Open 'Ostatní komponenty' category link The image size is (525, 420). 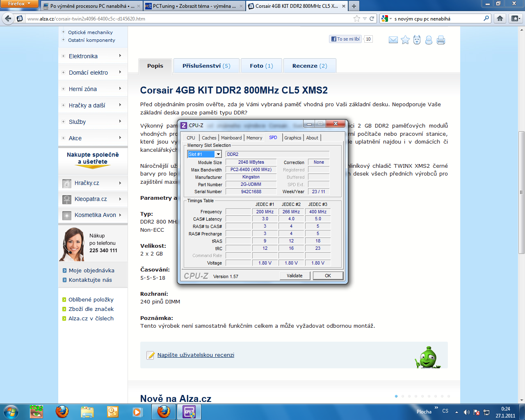(91, 40)
